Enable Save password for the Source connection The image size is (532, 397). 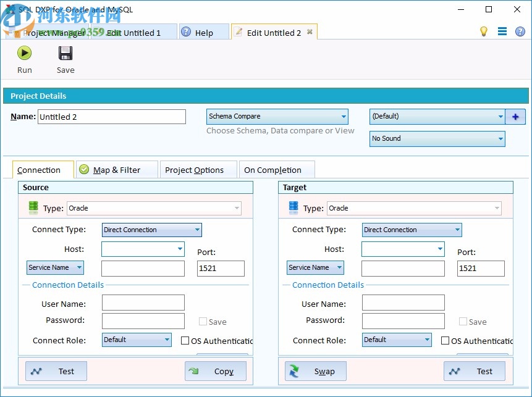(x=202, y=322)
